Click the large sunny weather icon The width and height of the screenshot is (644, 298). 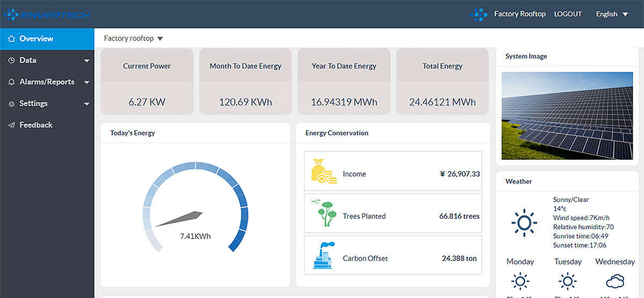pyautogui.click(x=524, y=222)
